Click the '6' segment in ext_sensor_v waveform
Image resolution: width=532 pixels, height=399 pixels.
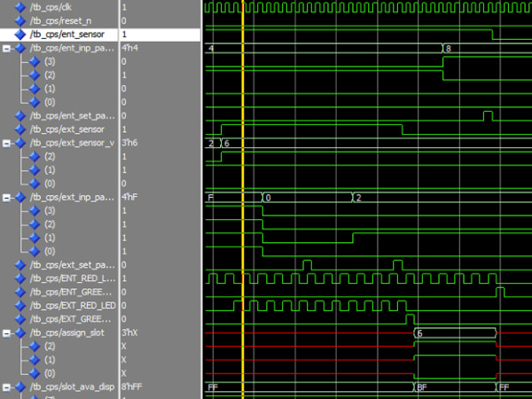377,143
